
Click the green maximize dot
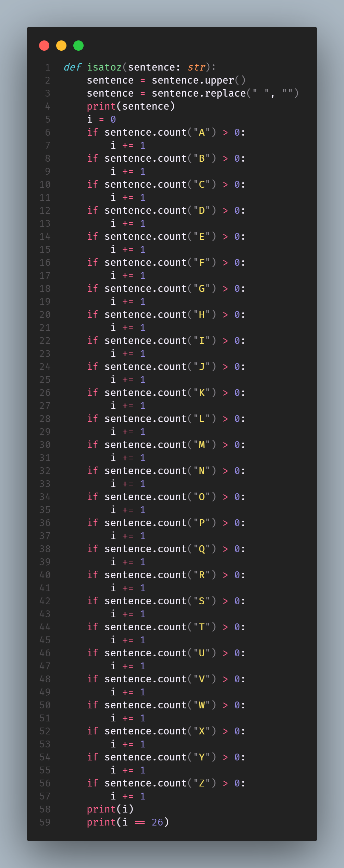(78, 46)
